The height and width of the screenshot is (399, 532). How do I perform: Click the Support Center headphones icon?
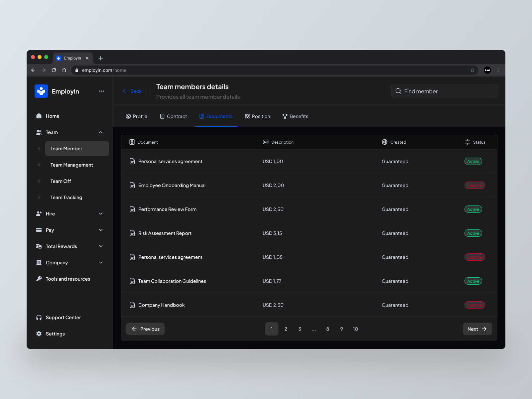click(x=39, y=317)
